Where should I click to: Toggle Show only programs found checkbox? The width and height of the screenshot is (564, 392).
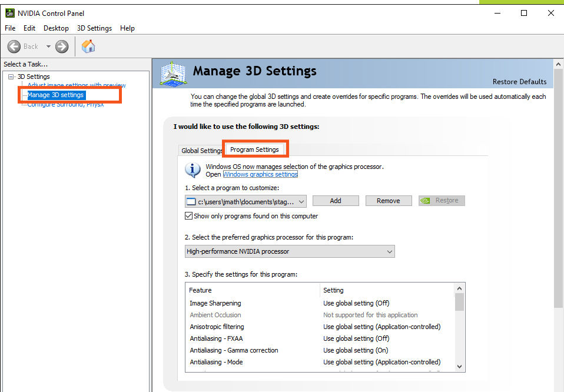coord(189,216)
